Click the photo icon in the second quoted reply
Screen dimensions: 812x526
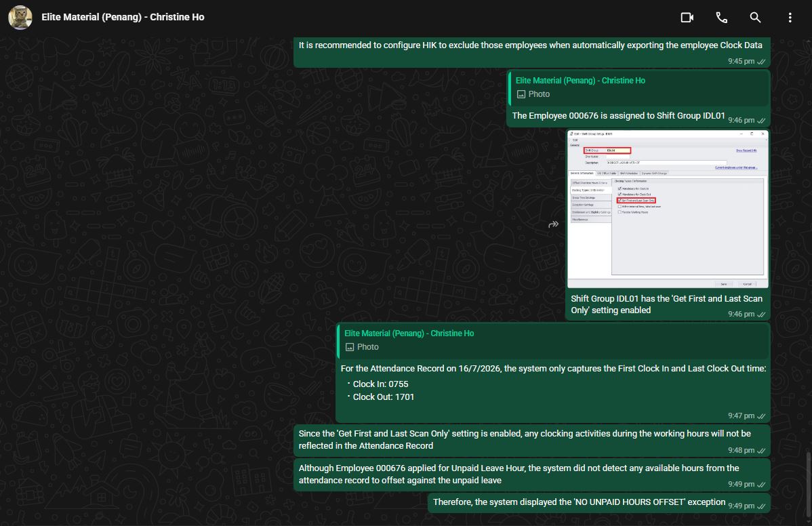350,347
